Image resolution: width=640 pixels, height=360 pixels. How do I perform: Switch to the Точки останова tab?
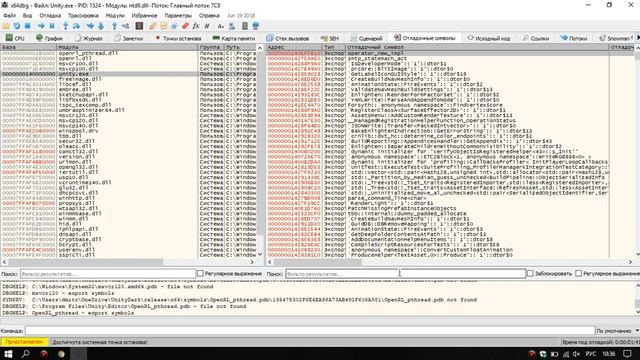(x=178, y=38)
